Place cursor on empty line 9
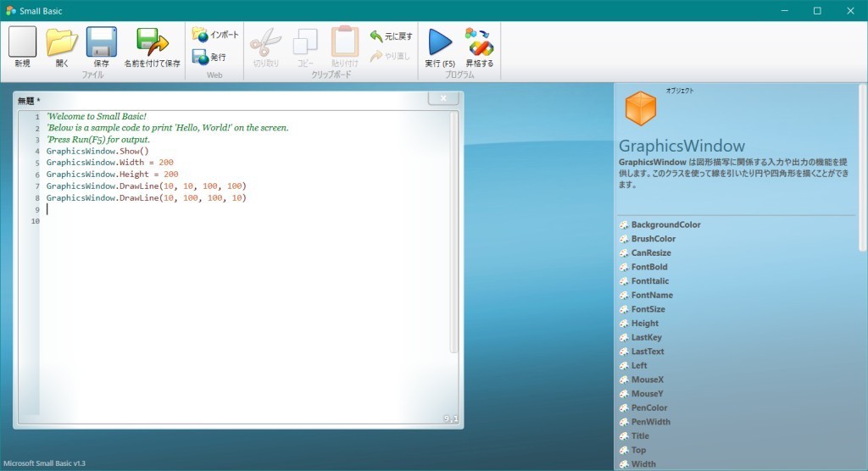 243,209
